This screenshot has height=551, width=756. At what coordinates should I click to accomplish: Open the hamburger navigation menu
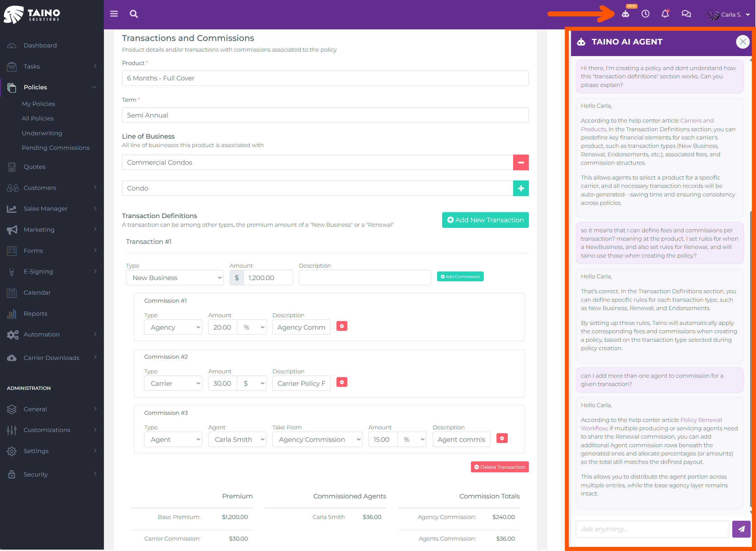pyautogui.click(x=114, y=14)
